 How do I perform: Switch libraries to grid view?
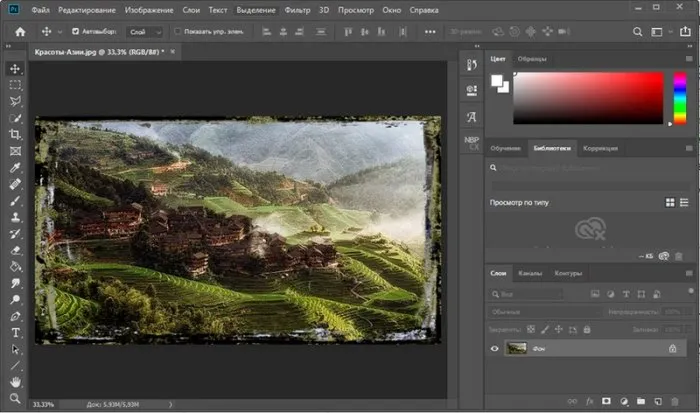point(670,203)
